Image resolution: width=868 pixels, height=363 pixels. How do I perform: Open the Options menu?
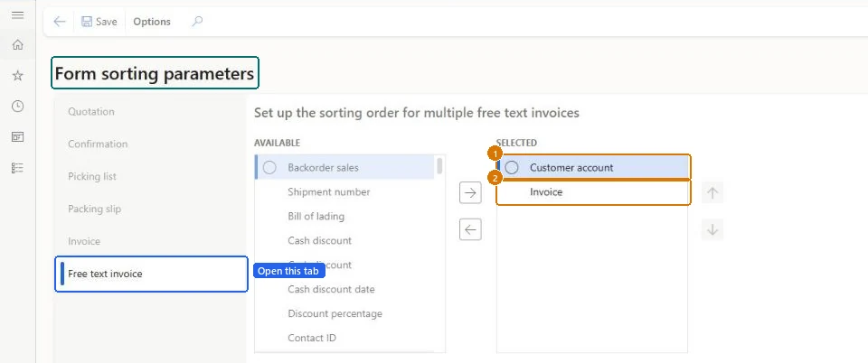152,22
